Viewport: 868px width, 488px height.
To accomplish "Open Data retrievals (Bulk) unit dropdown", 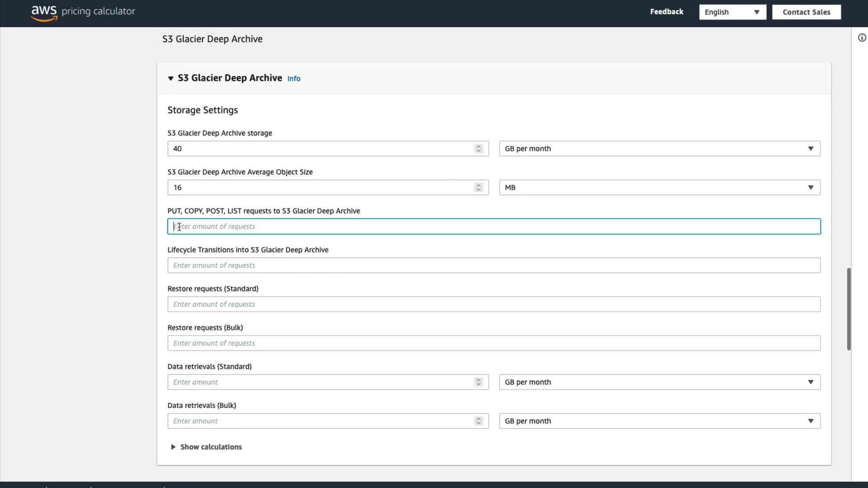I will [x=659, y=421].
